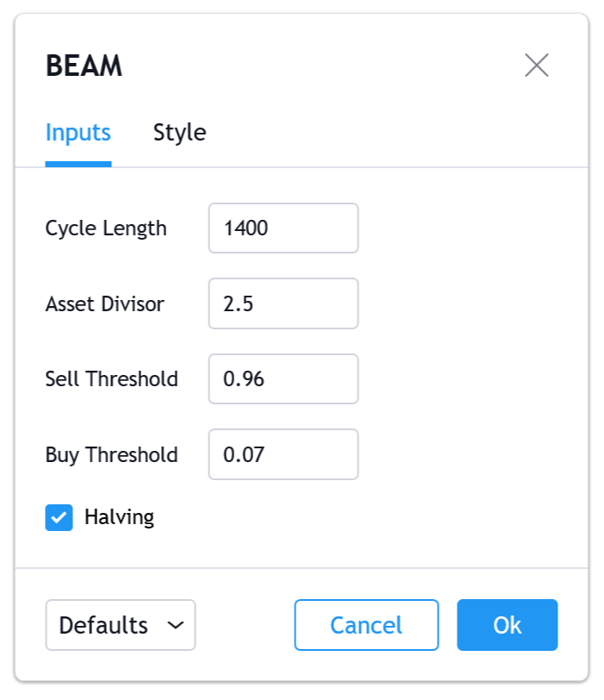The width and height of the screenshot is (604, 700).
Task: Click the BEAM dialog title
Action: point(84,66)
